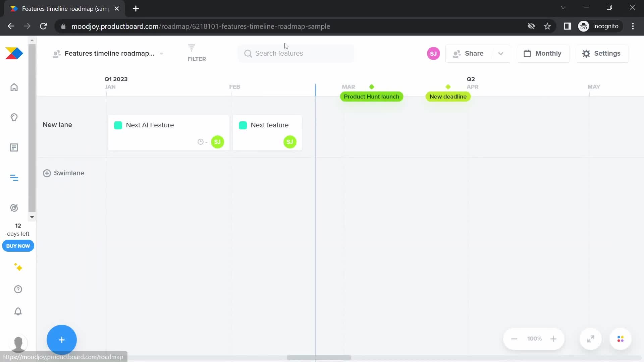
Task: Click the Product Hunt launch milestone marker
Action: tap(372, 86)
